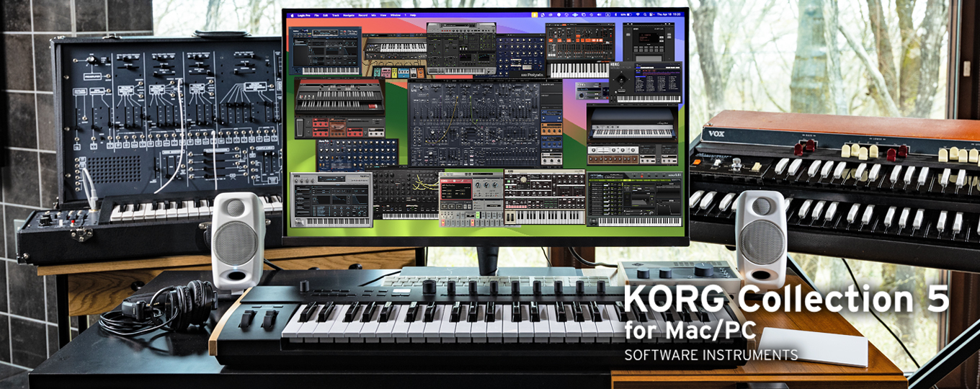Open Spotlight search magnifier icon
Viewport: 980px width, 389px height.
click(645, 14)
